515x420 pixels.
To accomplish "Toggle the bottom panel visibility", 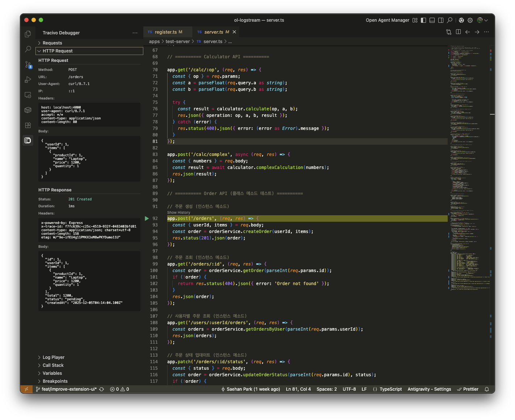I will tap(432, 20).
